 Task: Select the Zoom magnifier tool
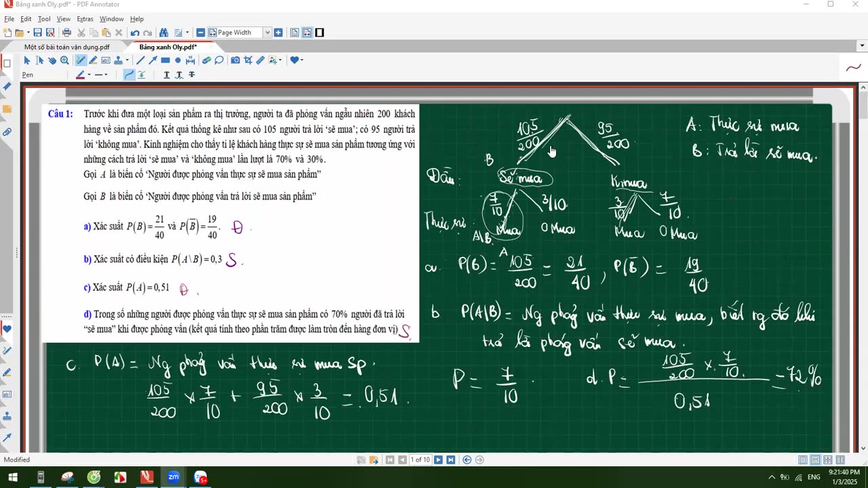tap(64, 60)
